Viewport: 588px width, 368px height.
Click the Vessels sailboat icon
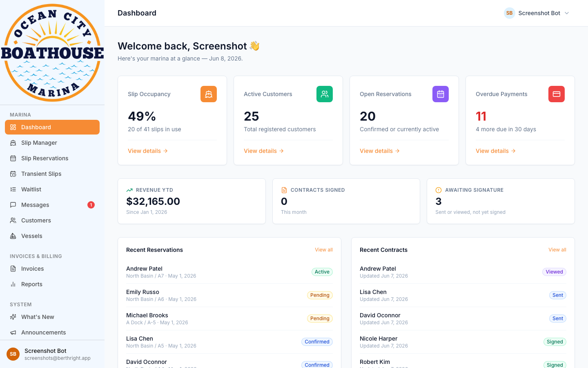13,236
